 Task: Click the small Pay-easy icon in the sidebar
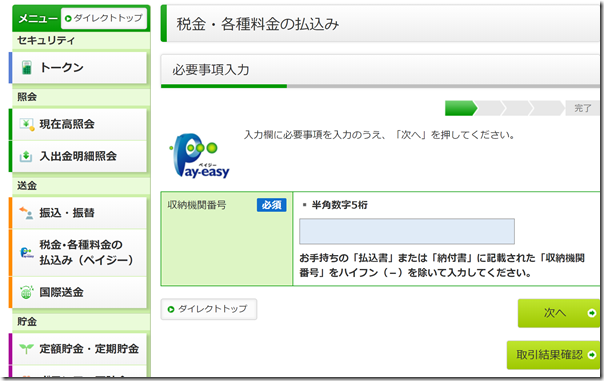[27, 253]
